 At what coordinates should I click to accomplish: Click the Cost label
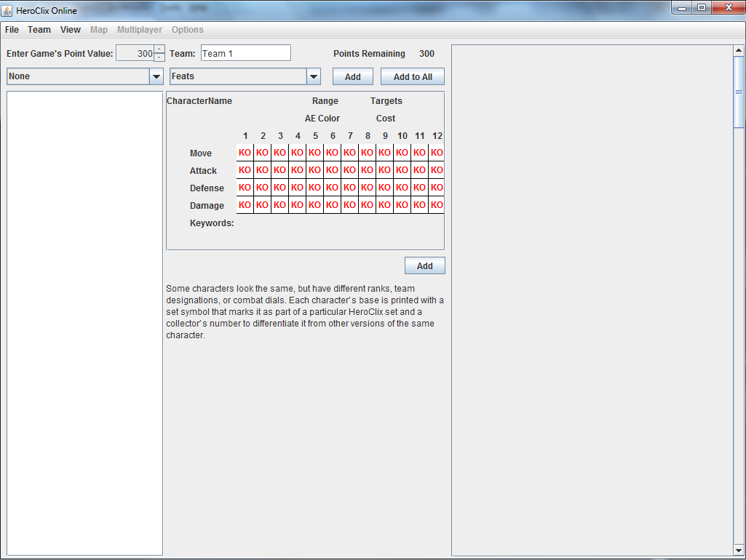[x=385, y=119]
